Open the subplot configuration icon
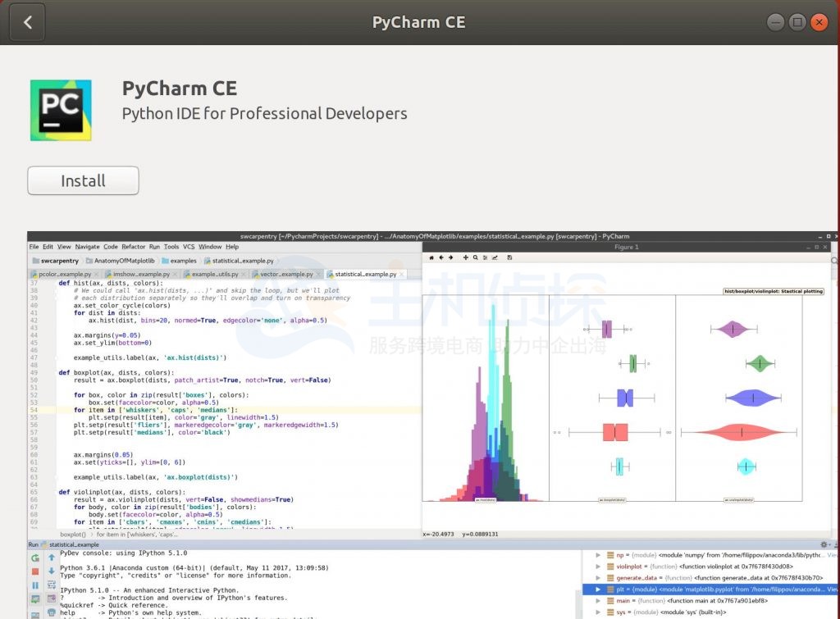This screenshot has width=840, height=619. (x=485, y=257)
